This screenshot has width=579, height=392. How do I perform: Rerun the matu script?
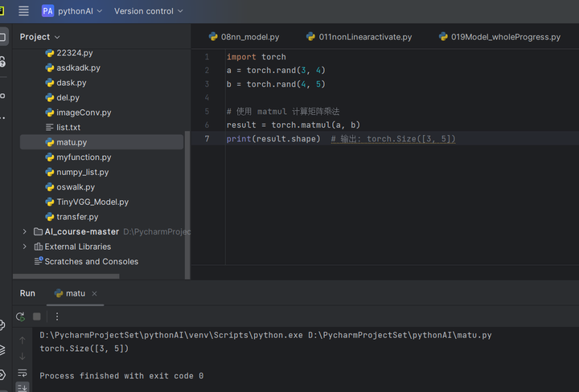(20, 316)
